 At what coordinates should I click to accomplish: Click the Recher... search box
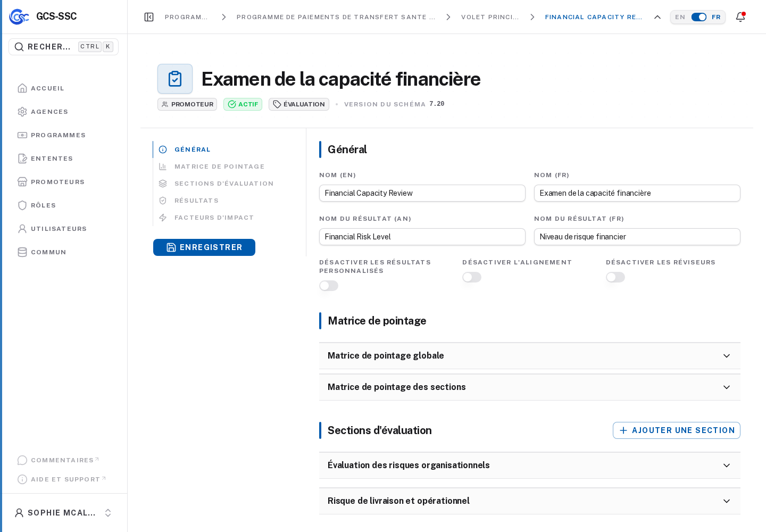point(64,47)
